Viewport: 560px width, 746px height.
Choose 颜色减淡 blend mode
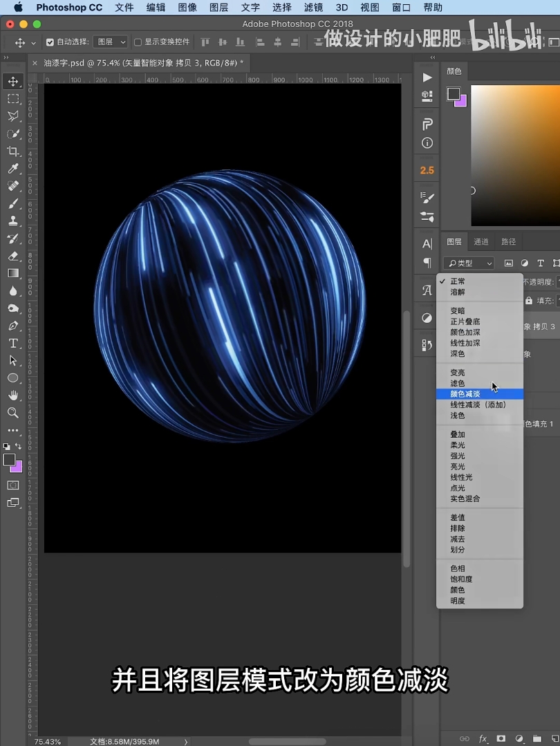480,394
